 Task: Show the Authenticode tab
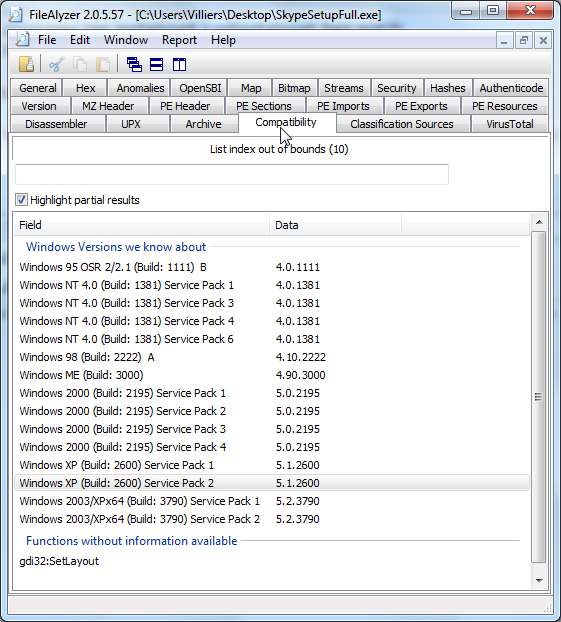(511, 88)
